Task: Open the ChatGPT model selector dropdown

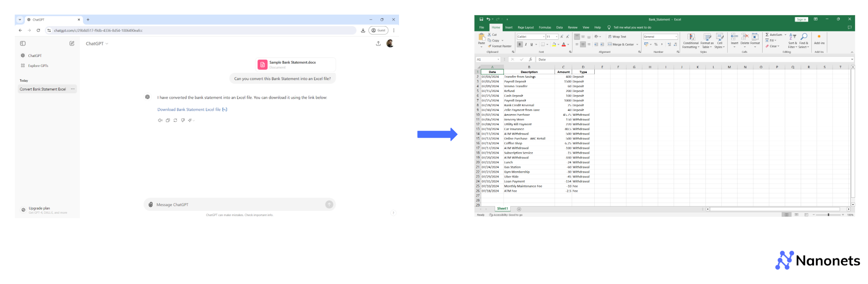Action: (97, 43)
